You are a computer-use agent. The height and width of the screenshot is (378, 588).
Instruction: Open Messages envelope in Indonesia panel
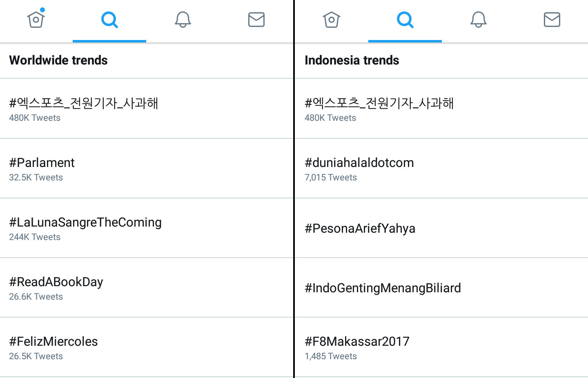click(x=552, y=19)
